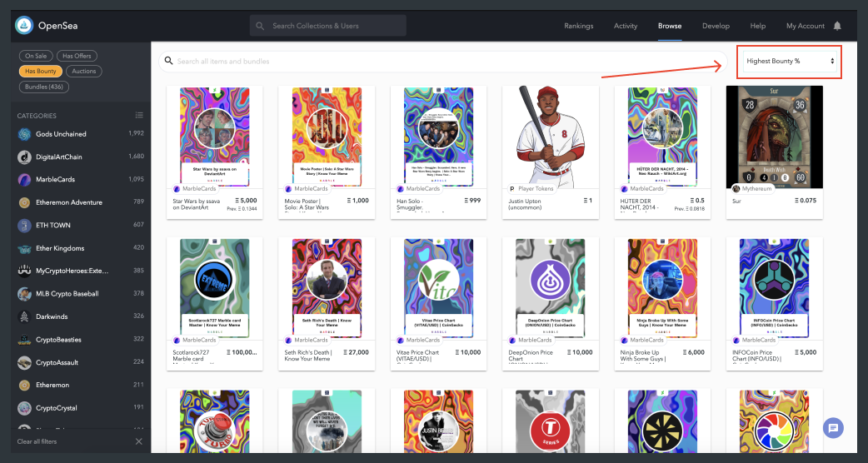The height and width of the screenshot is (463, 868).
Task: Toggle the Auctions filter
Action: [x=84, y=72]
